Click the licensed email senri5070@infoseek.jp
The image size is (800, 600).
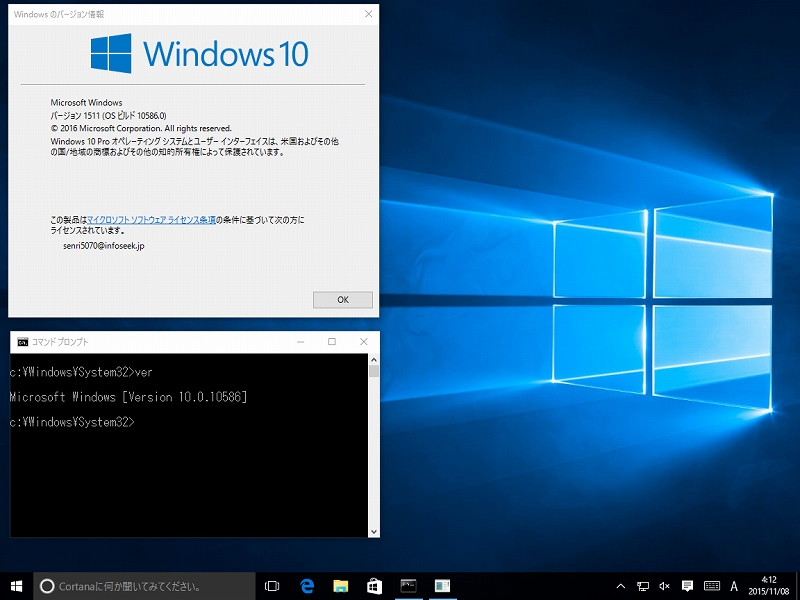[104, 245]
